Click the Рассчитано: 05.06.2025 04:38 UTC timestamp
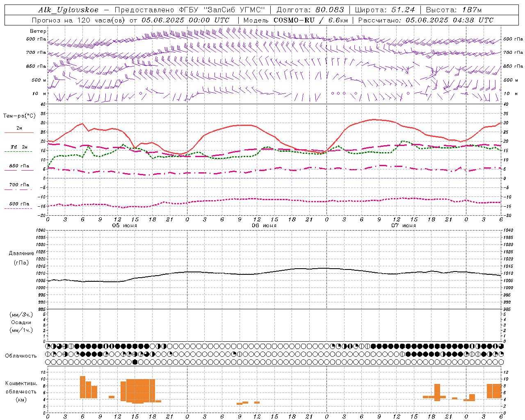The width and height of the screenshot is (525, 420). (x=426, y=20)
